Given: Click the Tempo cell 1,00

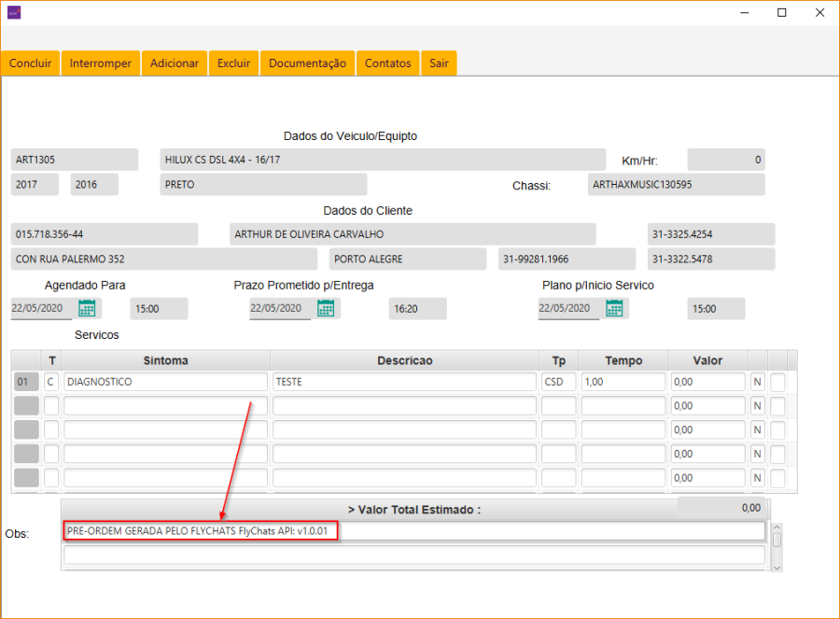Looking at the screenshot, I should 623,382.
